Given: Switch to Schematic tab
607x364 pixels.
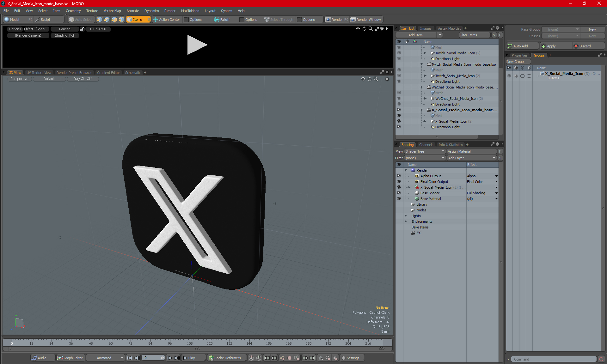Looking at the screenshot, I should pyautogui.click(x=133, y=73).
